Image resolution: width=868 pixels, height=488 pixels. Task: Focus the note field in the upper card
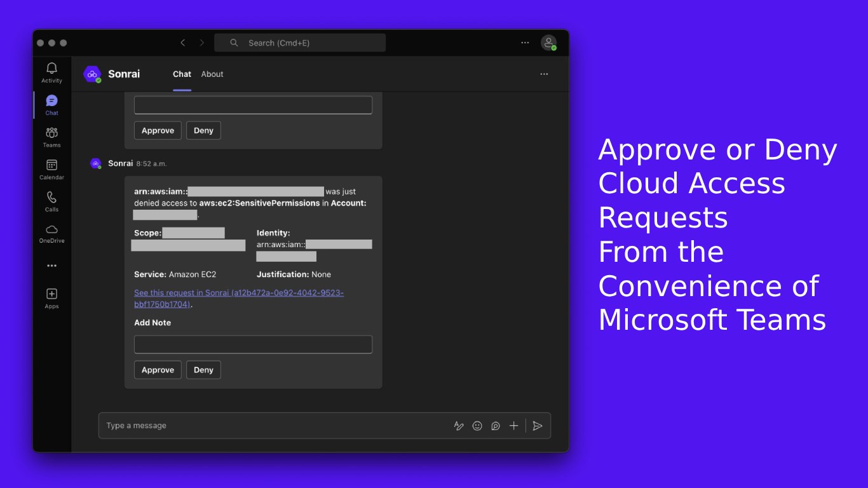253,105
